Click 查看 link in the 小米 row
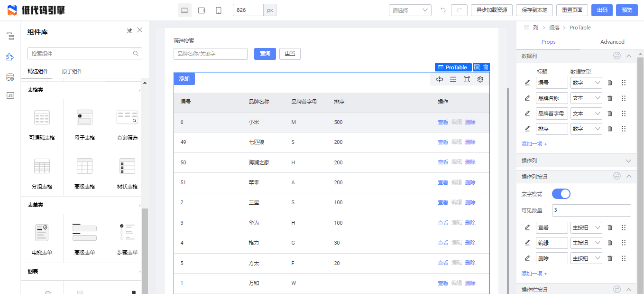The image size is (644, 294). pos(443,122)
